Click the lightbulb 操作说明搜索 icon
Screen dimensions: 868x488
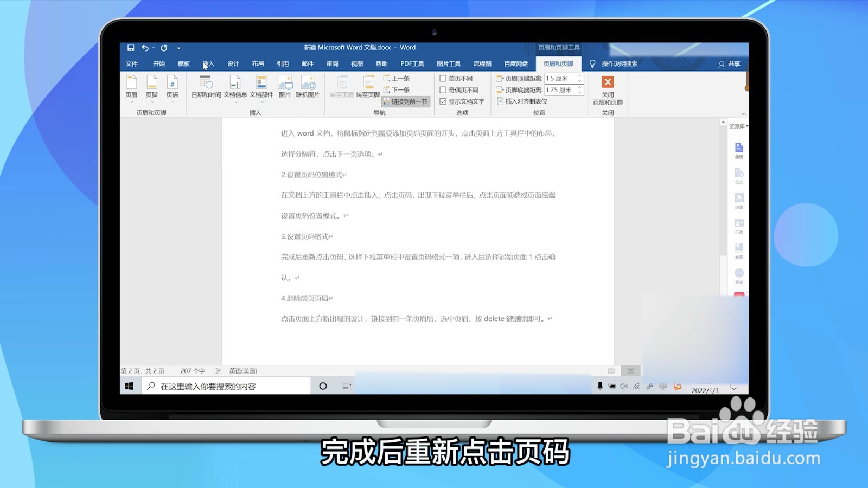click(592, 64)
